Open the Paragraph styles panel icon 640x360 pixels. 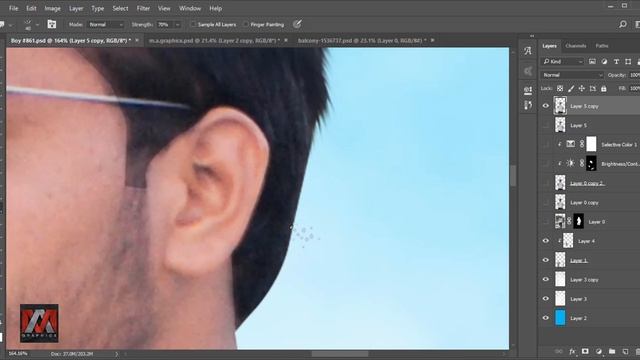click(528, 90)
